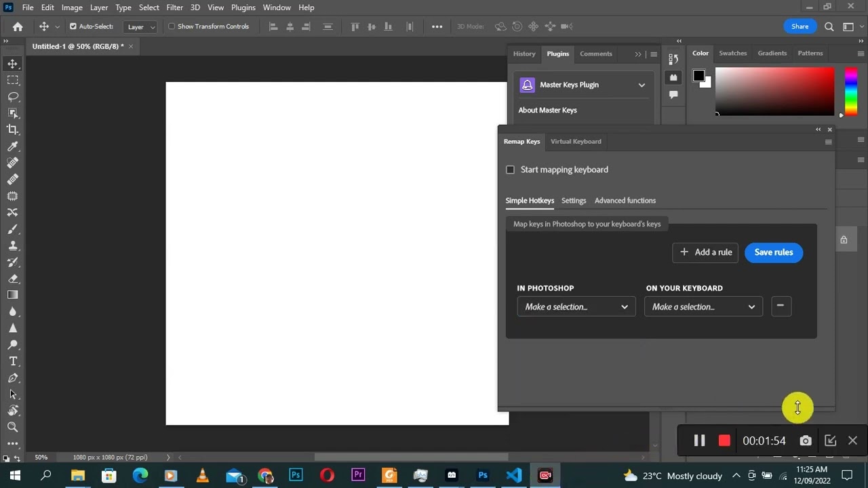Screen dimensions: 868x488
Task: Select the Blur tool
Action: (13, 312)
